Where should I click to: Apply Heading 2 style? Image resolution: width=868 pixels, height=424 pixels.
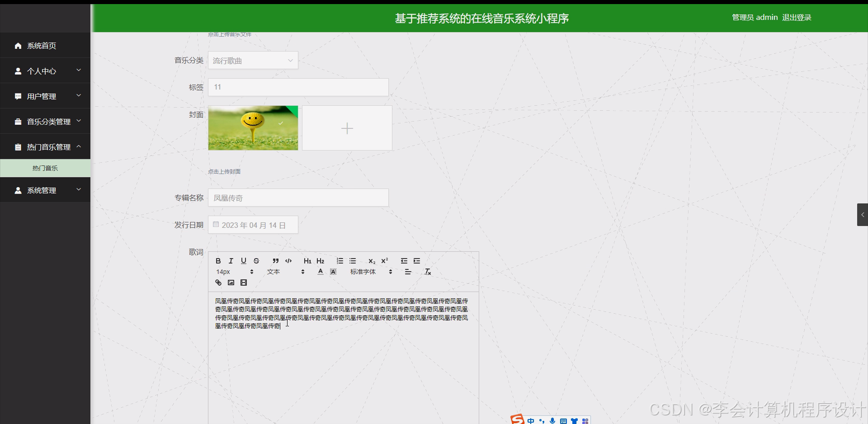click(320, 261)
